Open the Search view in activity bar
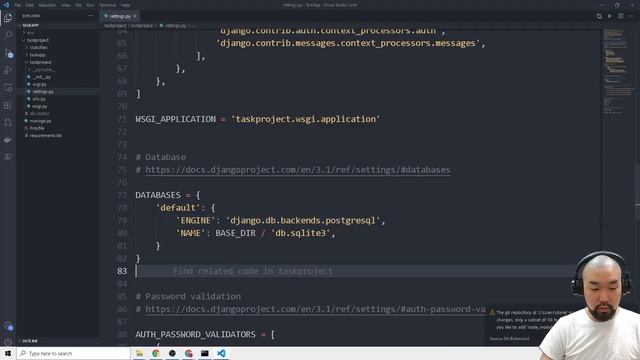This screenshot has width=640, height=360. click(x=8, y=35)
